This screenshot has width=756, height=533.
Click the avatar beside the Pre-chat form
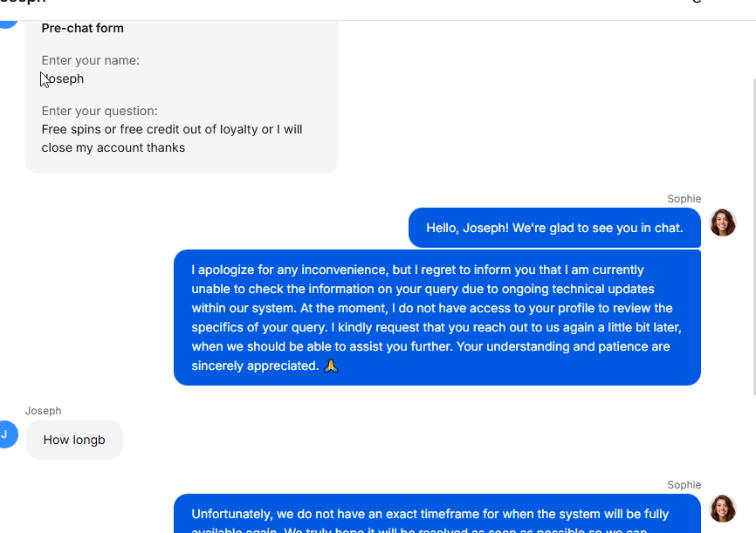click(x=8, y=24)
